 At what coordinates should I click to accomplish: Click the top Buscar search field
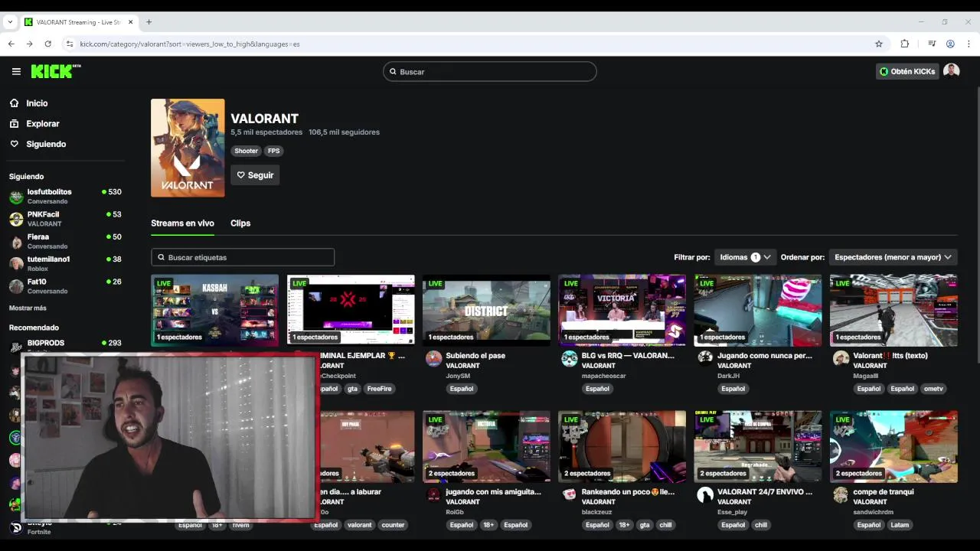tap(490, 71)
